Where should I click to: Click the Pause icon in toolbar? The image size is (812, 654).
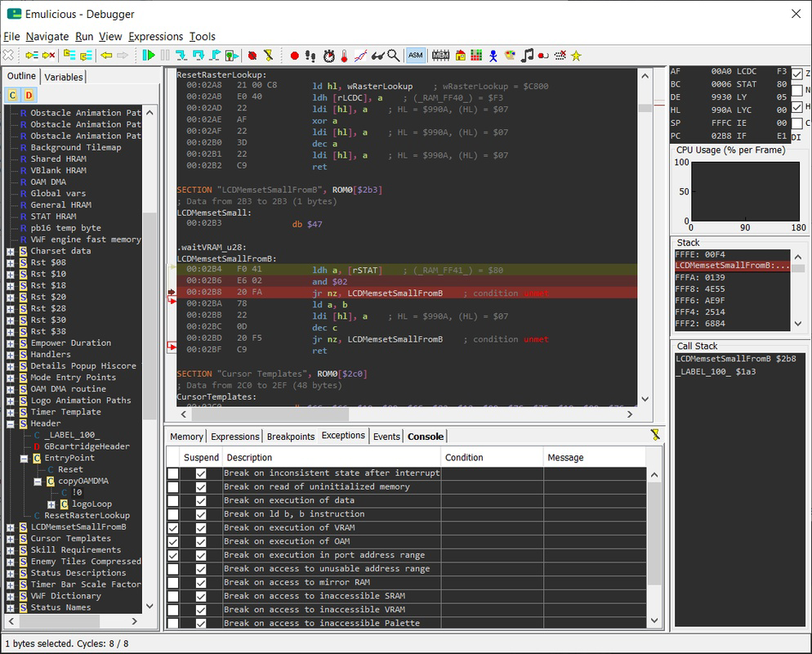pos(165,56)
